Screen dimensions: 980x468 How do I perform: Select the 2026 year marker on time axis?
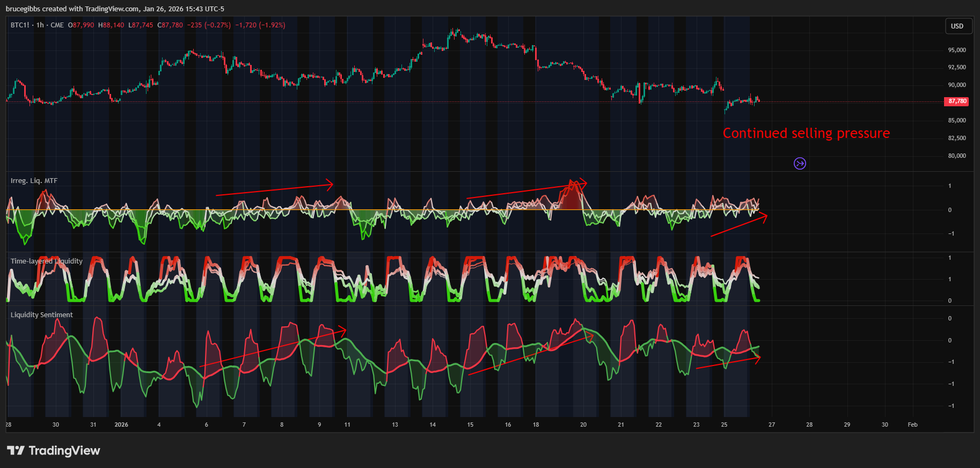(x=121, y=425)
